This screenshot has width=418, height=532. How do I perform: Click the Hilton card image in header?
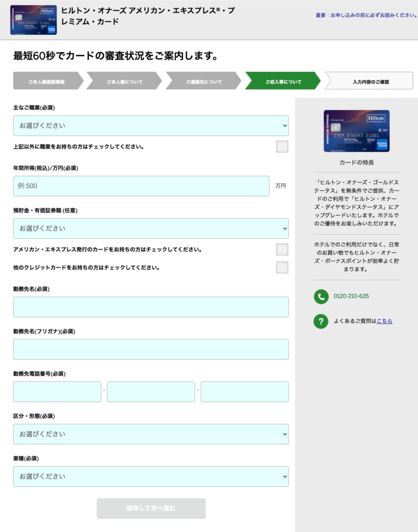tap(34, 20)
